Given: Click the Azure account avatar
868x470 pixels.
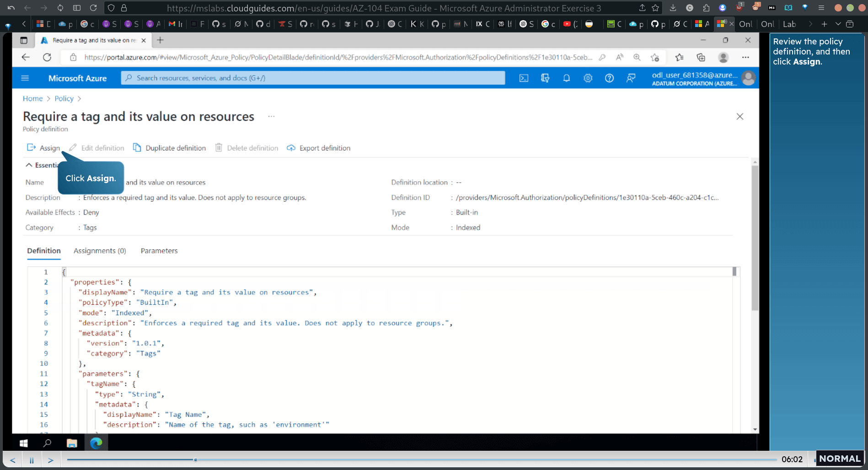Looking at the screenshot, I should [748, 78].
